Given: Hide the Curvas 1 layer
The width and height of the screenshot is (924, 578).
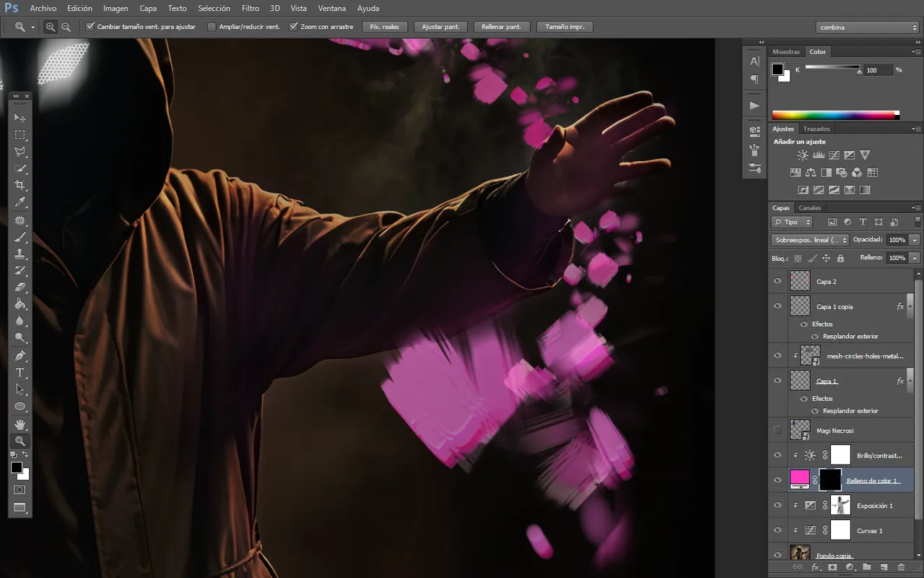Looking at the screenshot, I should pyautogui.click(x=777, y=530).
